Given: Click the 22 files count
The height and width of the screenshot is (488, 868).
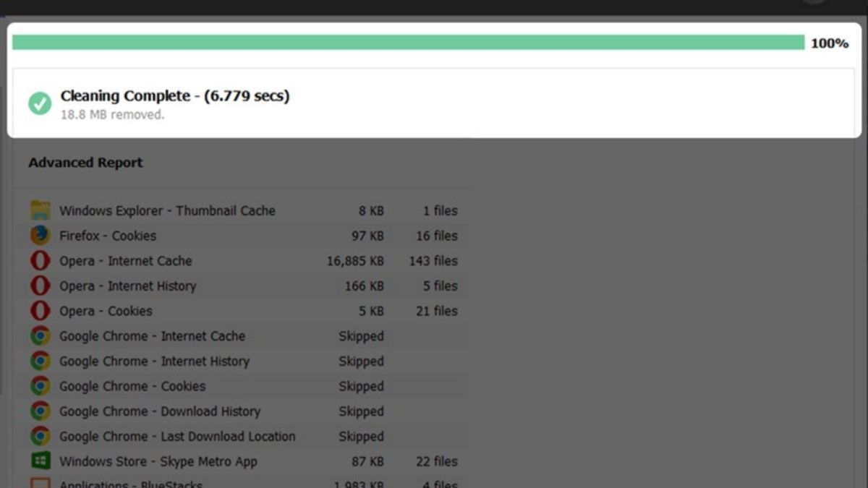Looking at the screenshot, I should 437,461.
